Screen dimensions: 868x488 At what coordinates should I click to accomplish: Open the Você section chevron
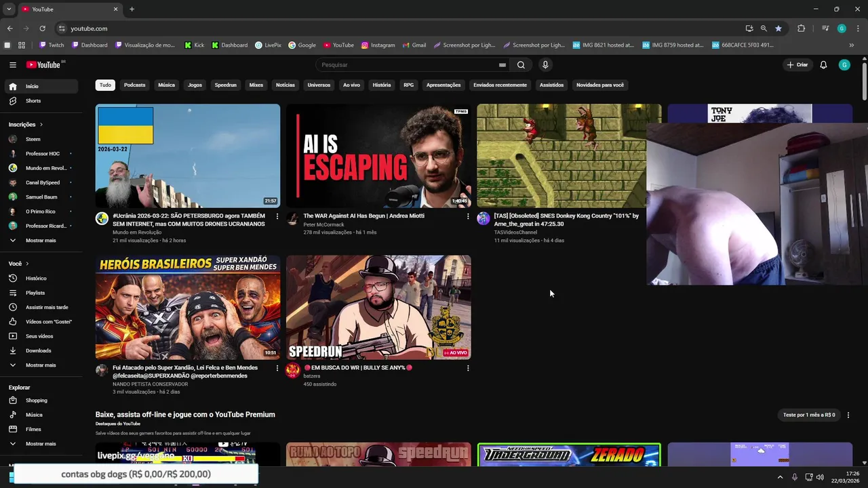[27, 264]
